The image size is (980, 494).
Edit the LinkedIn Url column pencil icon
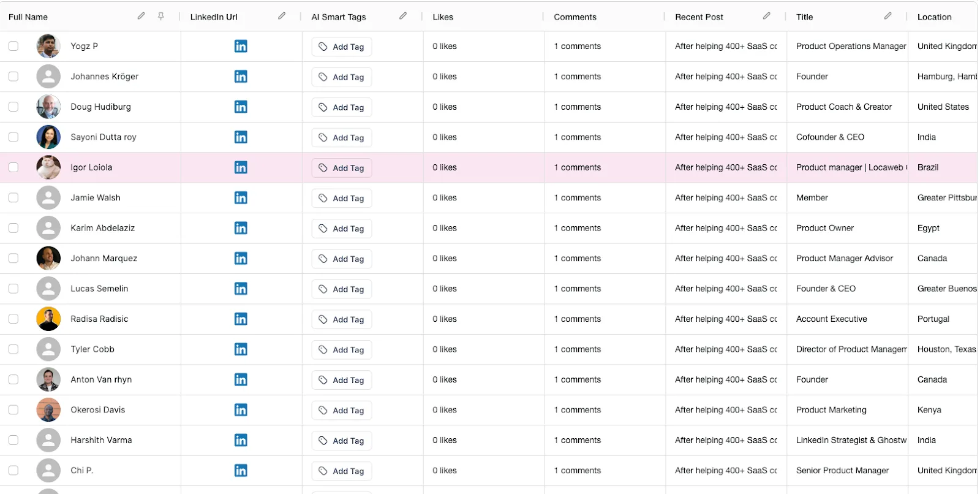tap(282, 16)
